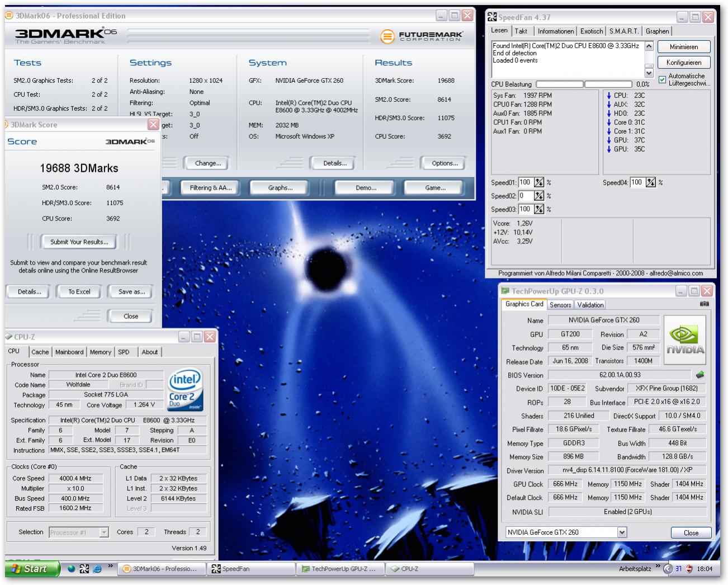Switch to the Sensors tab in GPU-Z
The height and width of the screenshot is (585, 728).
coord(560,305)
